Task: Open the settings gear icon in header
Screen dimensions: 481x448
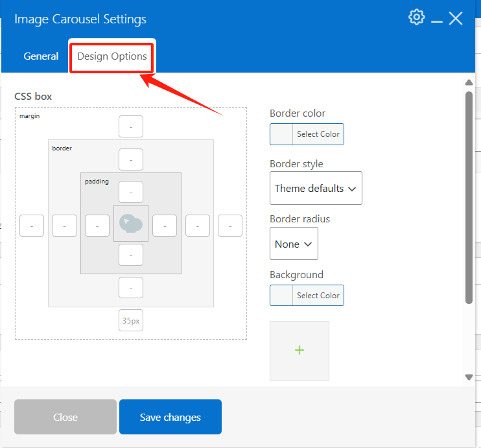Action: 416,18
